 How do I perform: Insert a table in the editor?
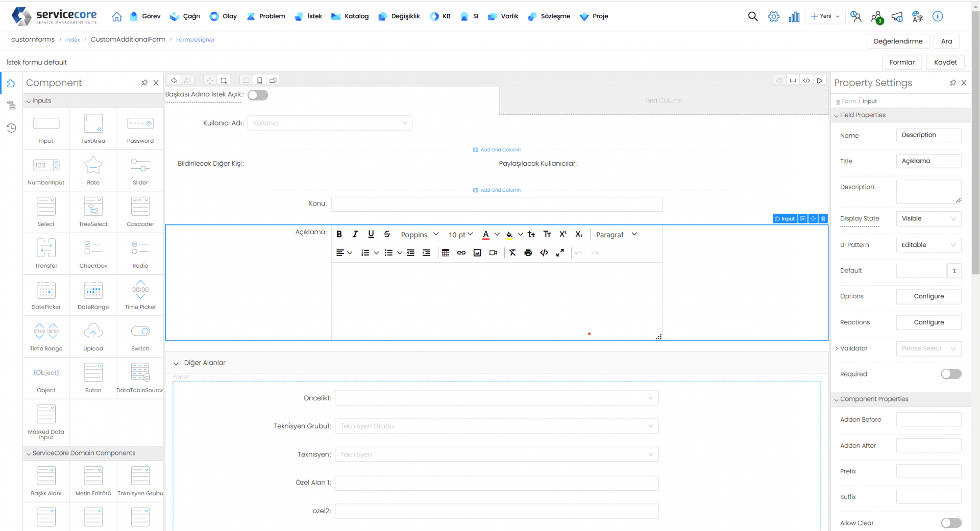pos(446,253)
